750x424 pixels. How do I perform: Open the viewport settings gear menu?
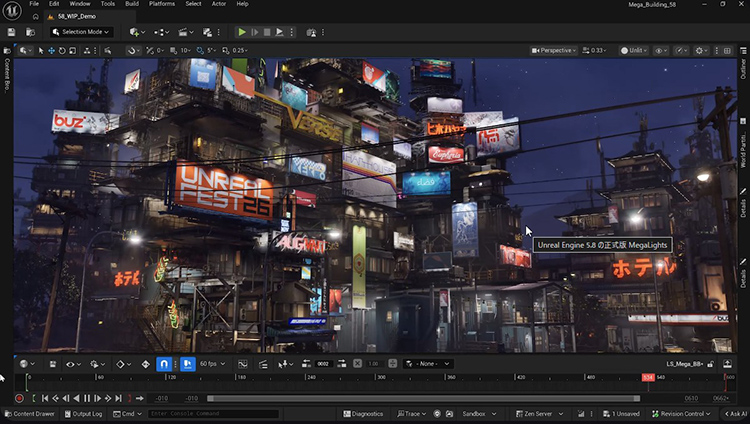pyautogui.click(x=701, y=50)
